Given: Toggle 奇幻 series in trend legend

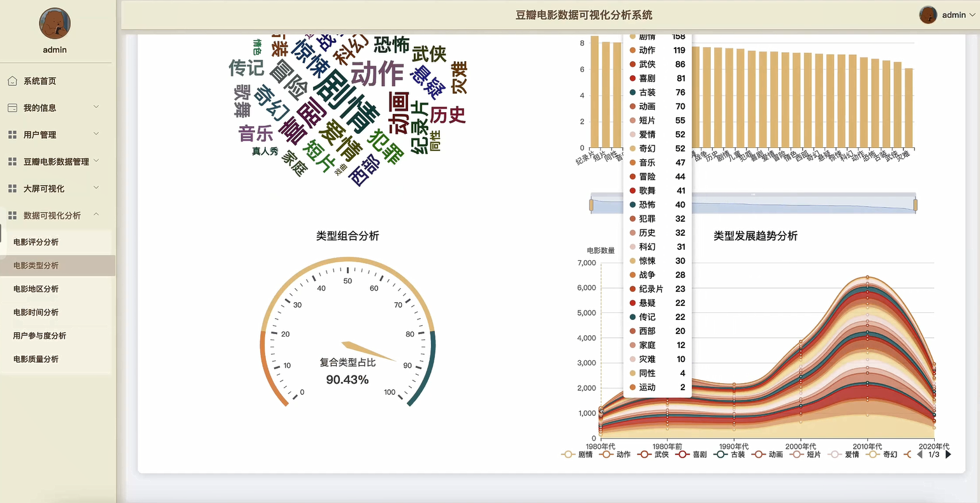Looking at the screenshot, I should tap(882, 455).
